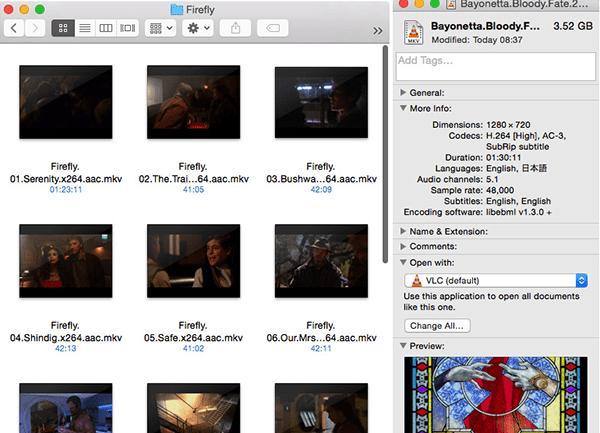The height and width of the screenshot is (433, 600).
Task: Click the Share toolbar button
Action: click(x=235, y=28)
